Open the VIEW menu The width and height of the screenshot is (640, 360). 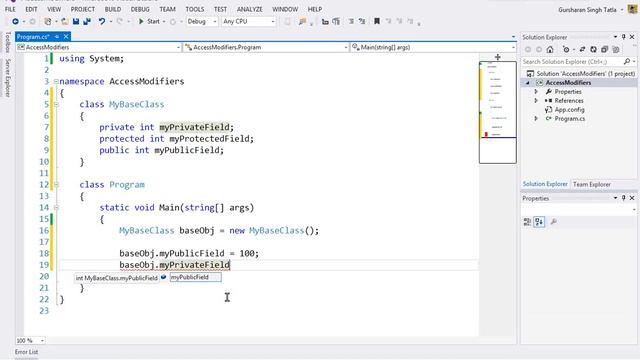tap(54, 9)
